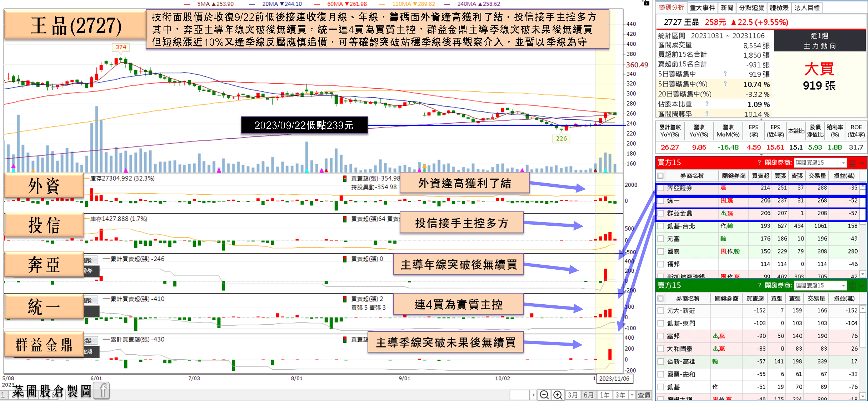
Task: Click the 60MA 261.98 legend label
Action: pyautogui.click(x=347, y=4)
